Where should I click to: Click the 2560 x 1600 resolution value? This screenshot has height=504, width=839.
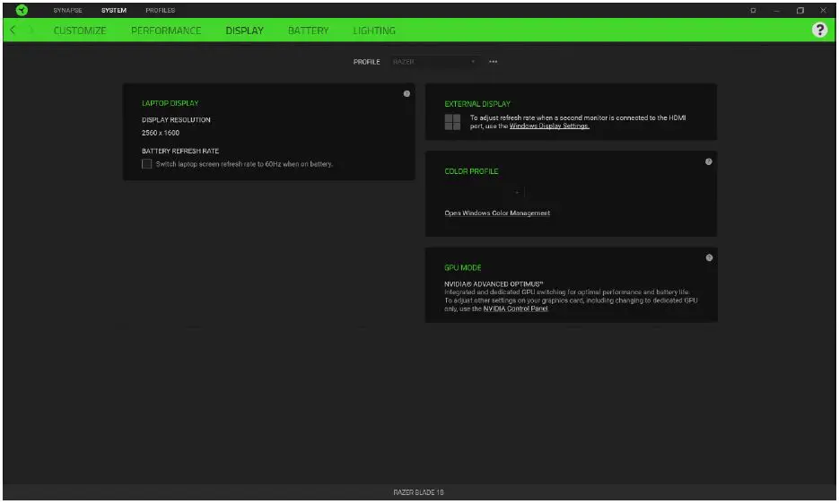click(161, 133)
